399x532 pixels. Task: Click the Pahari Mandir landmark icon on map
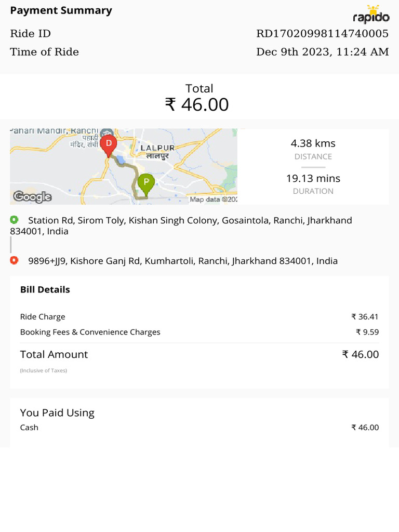pos(107,132)
